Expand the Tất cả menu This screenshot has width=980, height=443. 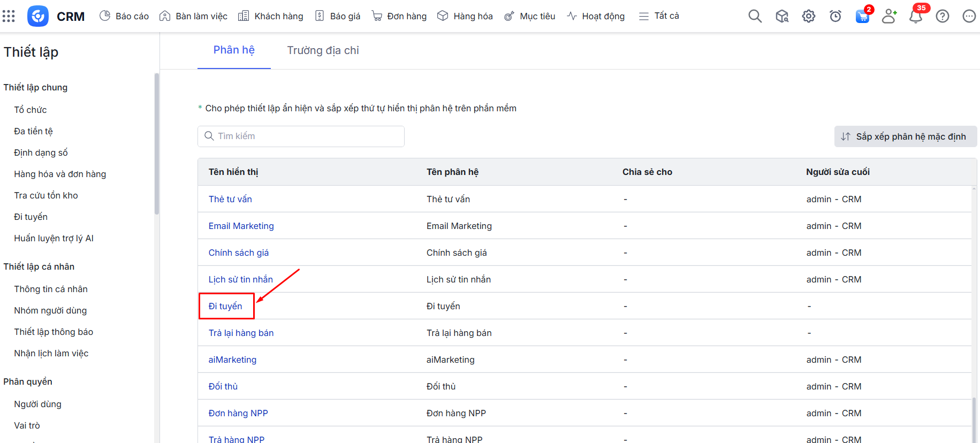659,16
